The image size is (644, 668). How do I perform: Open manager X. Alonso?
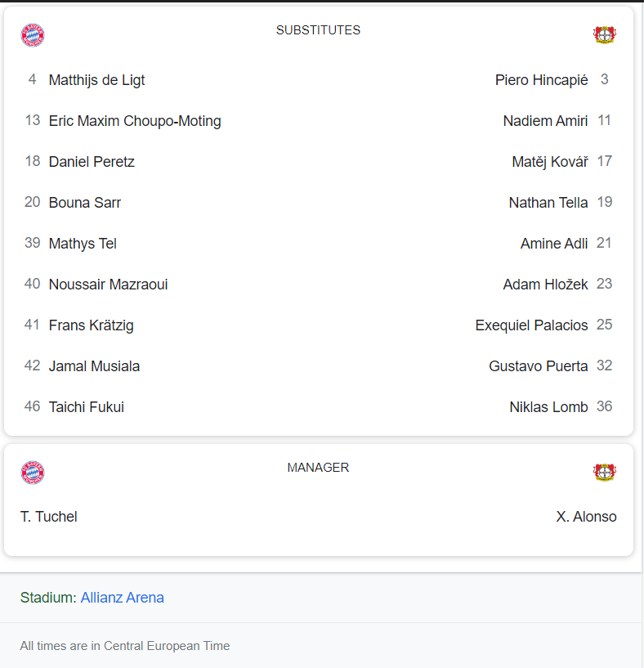pos(586,517)
